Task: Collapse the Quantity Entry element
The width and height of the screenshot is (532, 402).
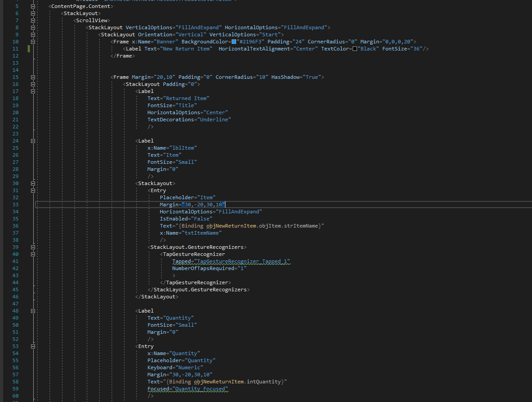Action: coord(32,346)
